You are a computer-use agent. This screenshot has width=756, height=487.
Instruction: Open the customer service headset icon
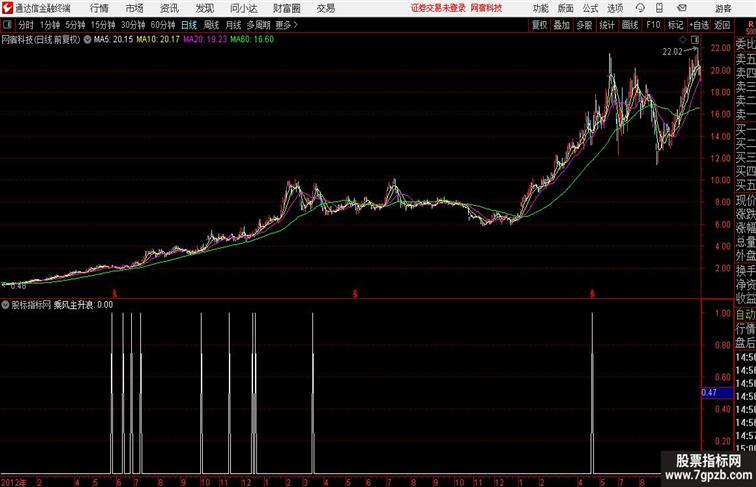[640, 8]
